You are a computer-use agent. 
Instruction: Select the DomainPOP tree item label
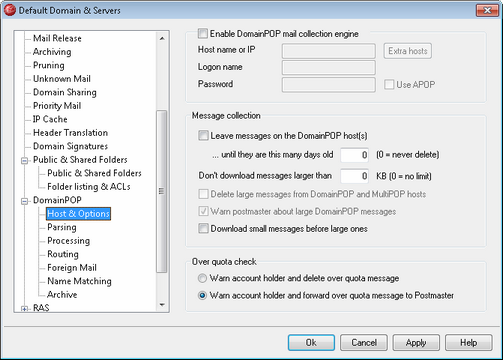point(57,200)
